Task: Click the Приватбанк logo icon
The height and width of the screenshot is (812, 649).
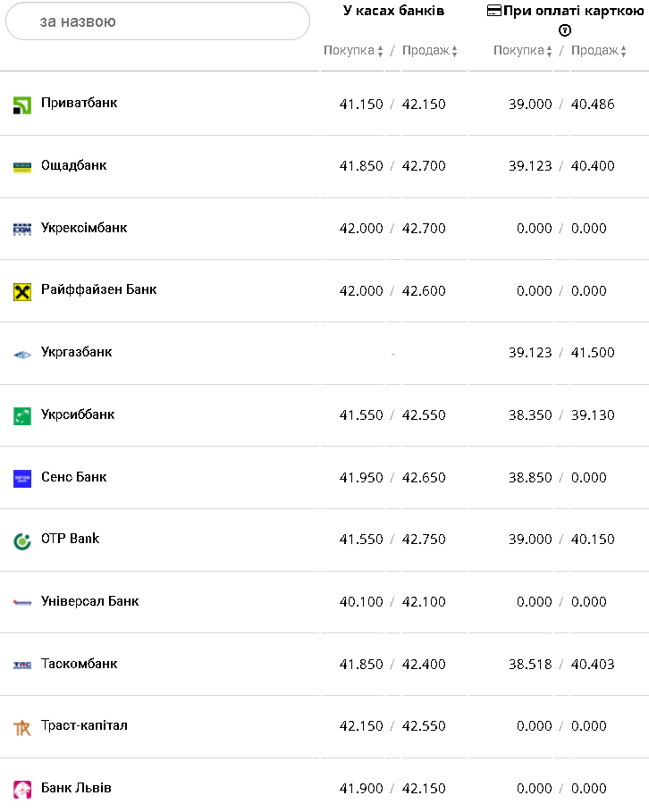Action: tap(22, 105)
